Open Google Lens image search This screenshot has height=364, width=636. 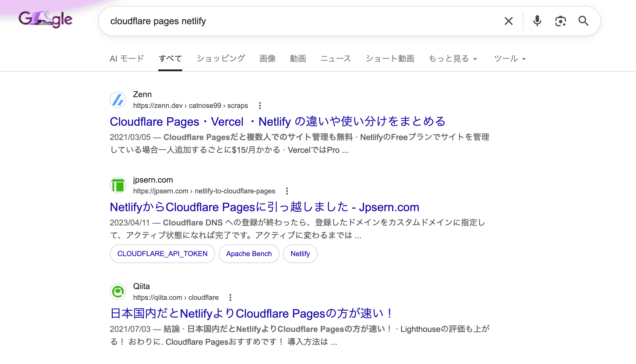[x=561, y=21]
